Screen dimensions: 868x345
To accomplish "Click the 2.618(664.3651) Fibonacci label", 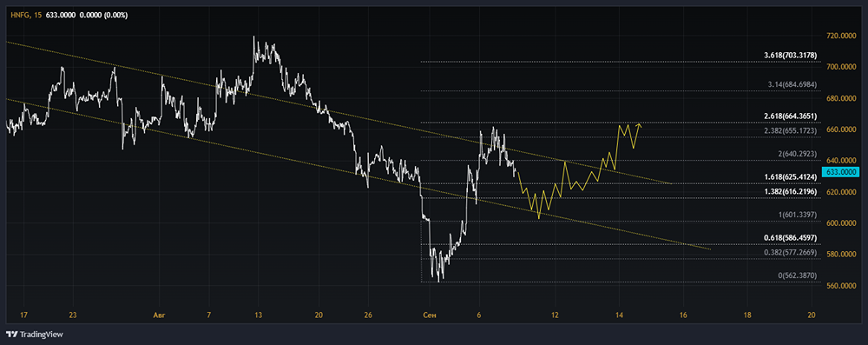I will click(790, 116).
